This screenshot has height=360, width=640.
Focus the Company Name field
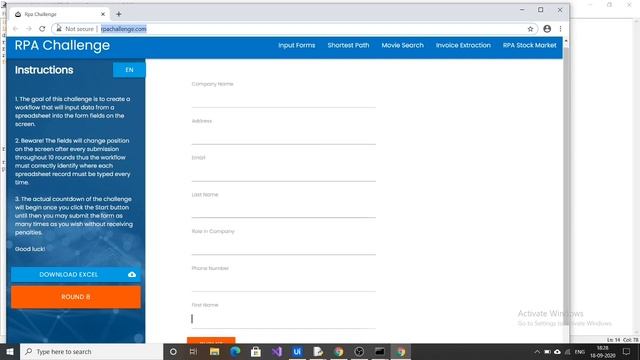pos(283,100)
